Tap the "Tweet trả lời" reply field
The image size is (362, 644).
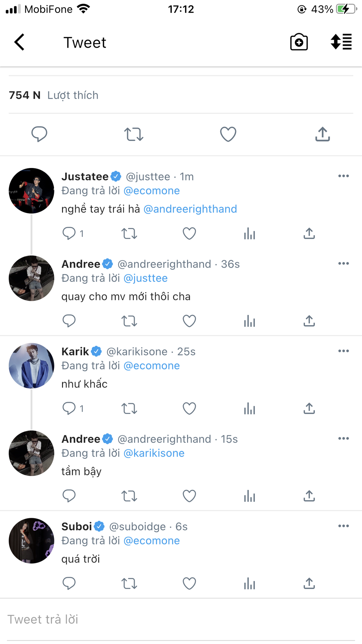[181, 620]
